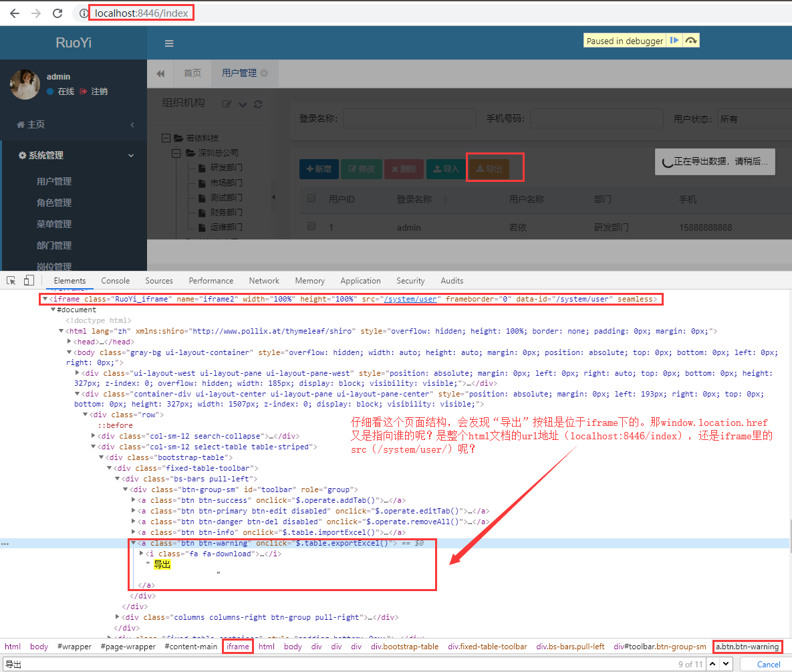
Task: Select the element inspector tool in DevTools
Action: click(x=10, y=279)
